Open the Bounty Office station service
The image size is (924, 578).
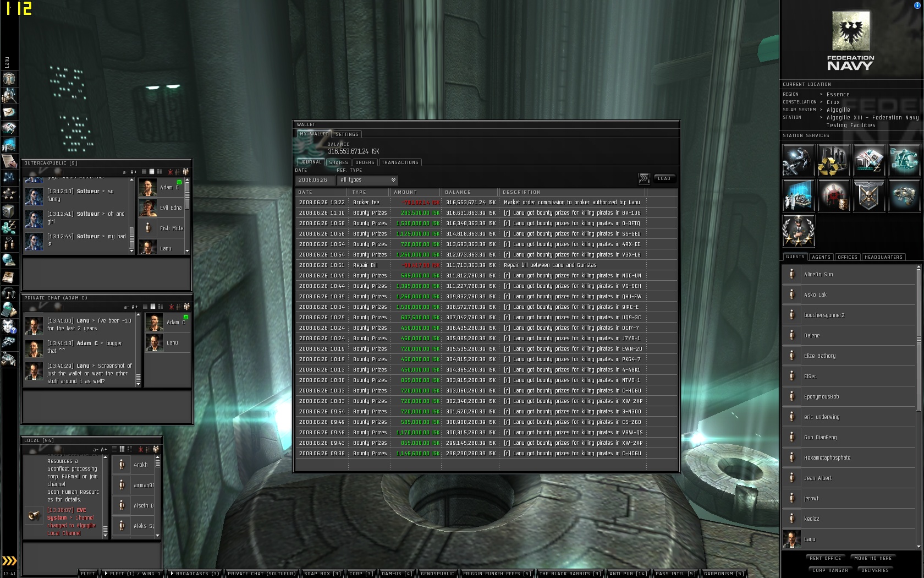[x=834, y=195]
